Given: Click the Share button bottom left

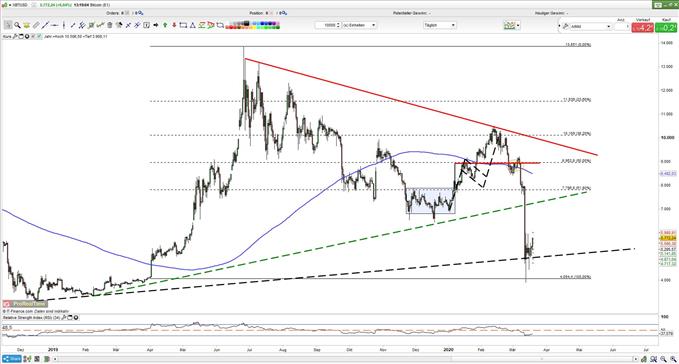Looking at the screenshot, I should (12, 359).
